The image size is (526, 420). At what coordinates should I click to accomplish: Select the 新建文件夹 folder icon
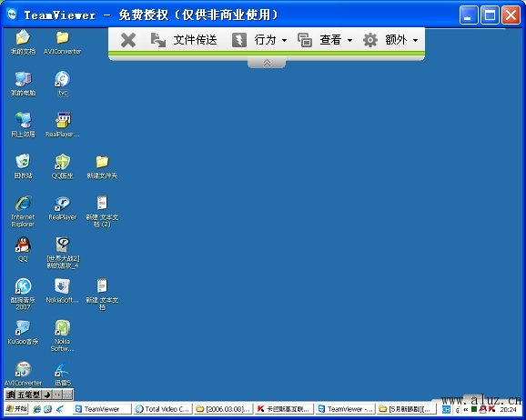[102, 166]
